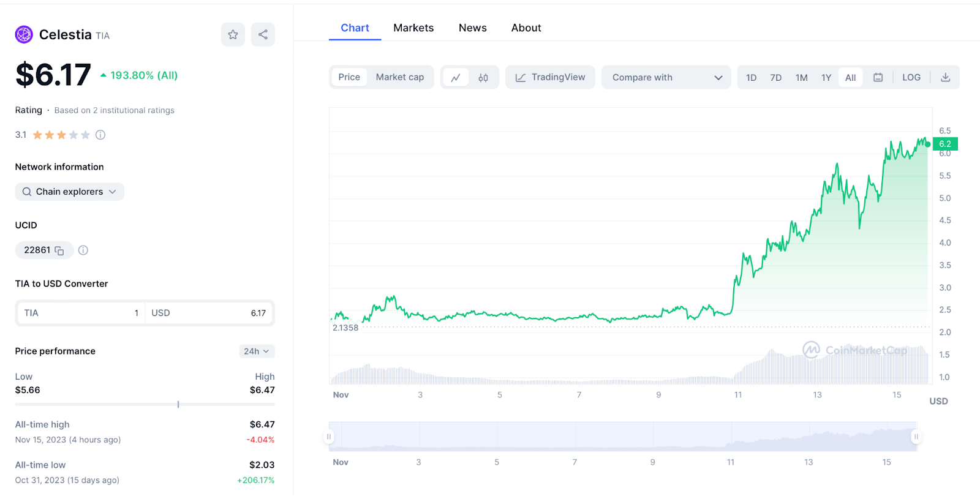Open the UCID info circle icon
980x496 pixels.
click(x=83, y=250)
